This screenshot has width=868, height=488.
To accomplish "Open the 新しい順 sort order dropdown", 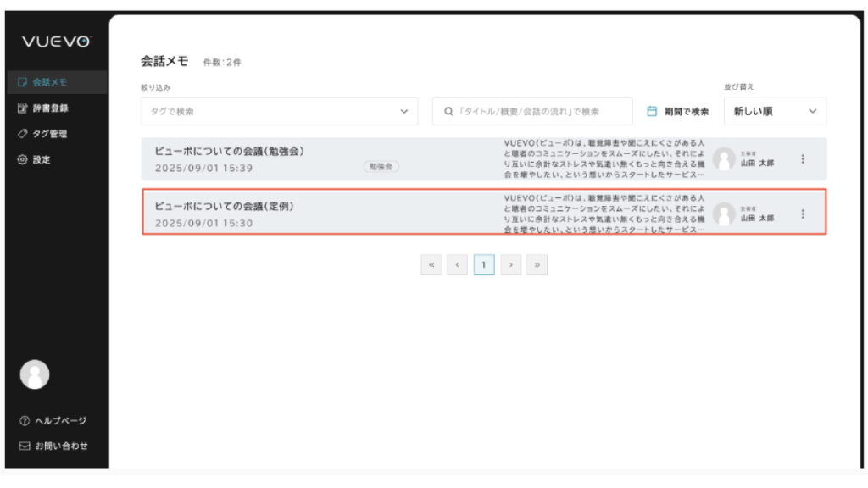I will 775,111.
